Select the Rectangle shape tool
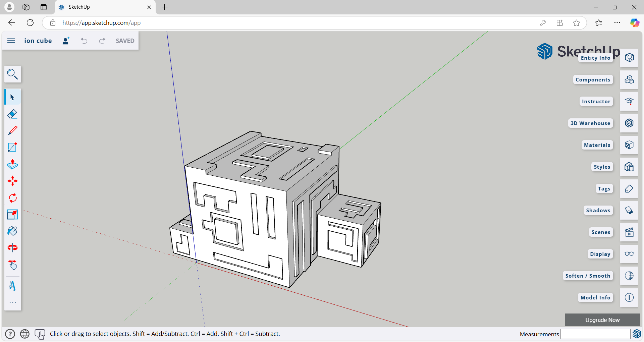This screenshot has width=644, height=342. (x=13, y=148)
